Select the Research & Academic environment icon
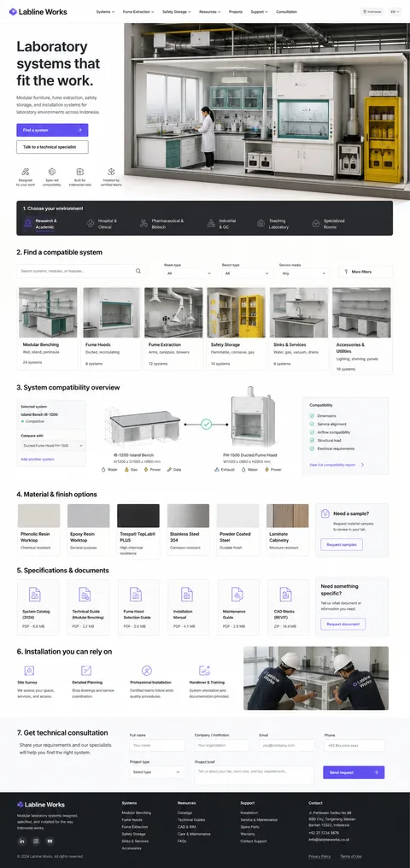Image resolution: width=410 pixels, height=868 pixels. [x=27, y=224]
